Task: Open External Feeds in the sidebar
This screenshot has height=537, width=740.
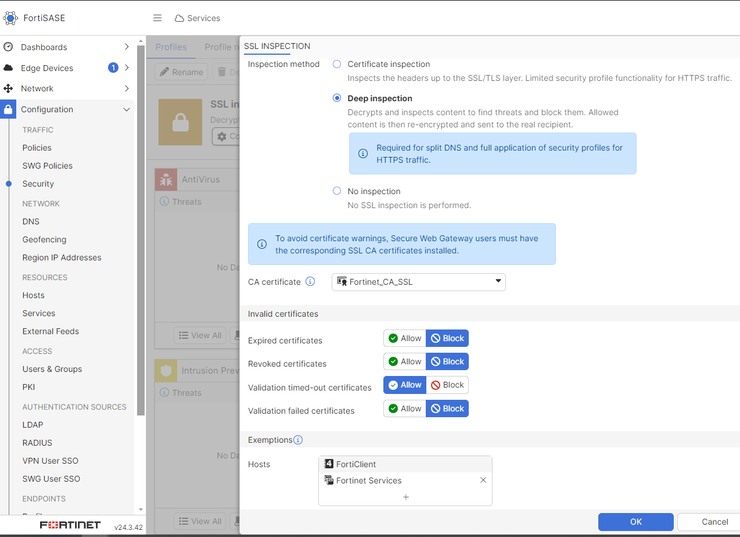Action: (x=50, y=331)
